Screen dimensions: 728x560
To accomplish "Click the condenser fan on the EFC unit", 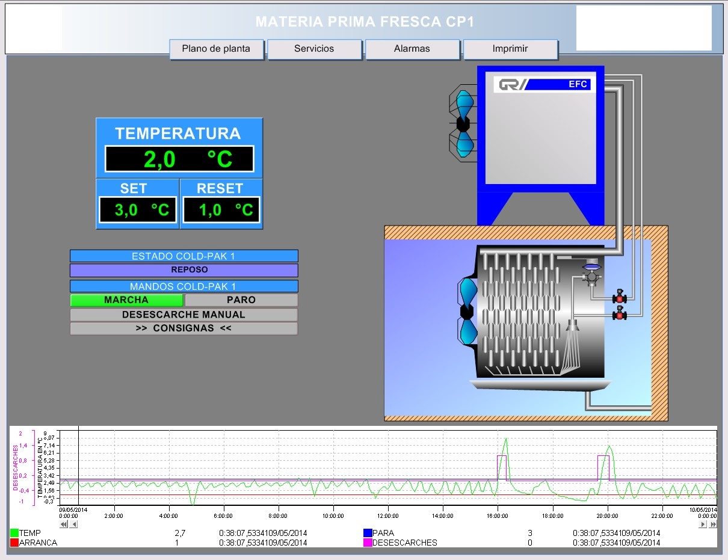I will coord(463,123).
